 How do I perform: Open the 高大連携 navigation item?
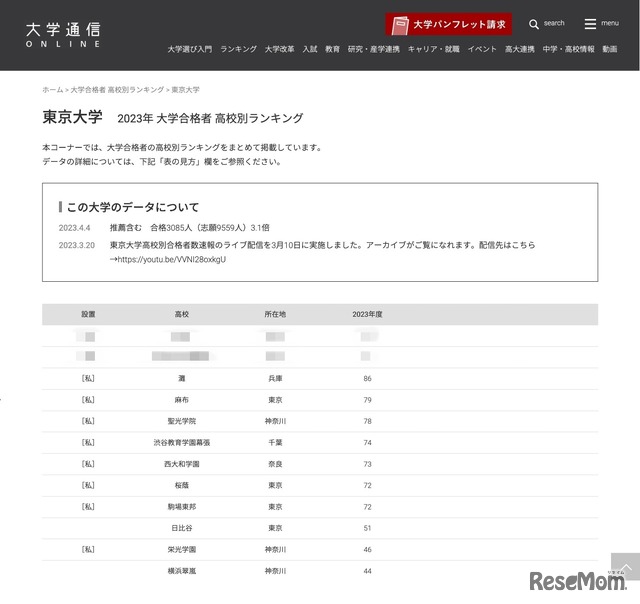pos(519,49)
